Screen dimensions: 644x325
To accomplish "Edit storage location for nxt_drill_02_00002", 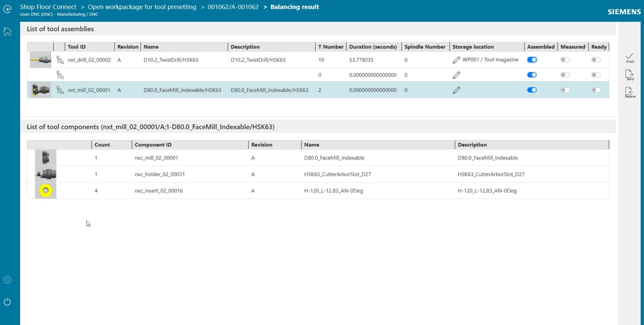I will (457, 60).
